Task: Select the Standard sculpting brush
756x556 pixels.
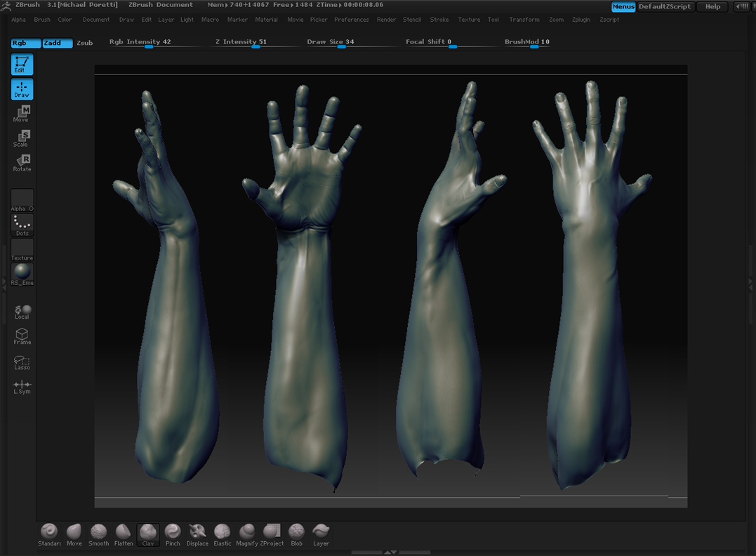Action: [50, 535]
